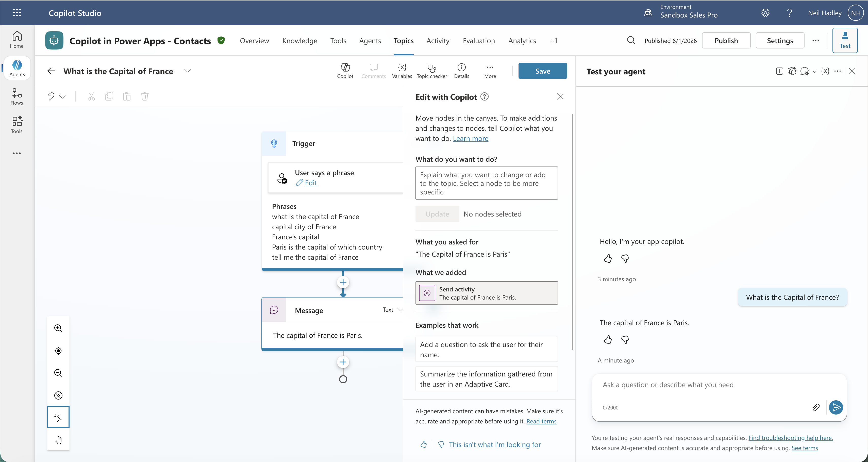Viewport: 868px width, 462px height.
Task: Open the Activity tab
Action: 438,41
